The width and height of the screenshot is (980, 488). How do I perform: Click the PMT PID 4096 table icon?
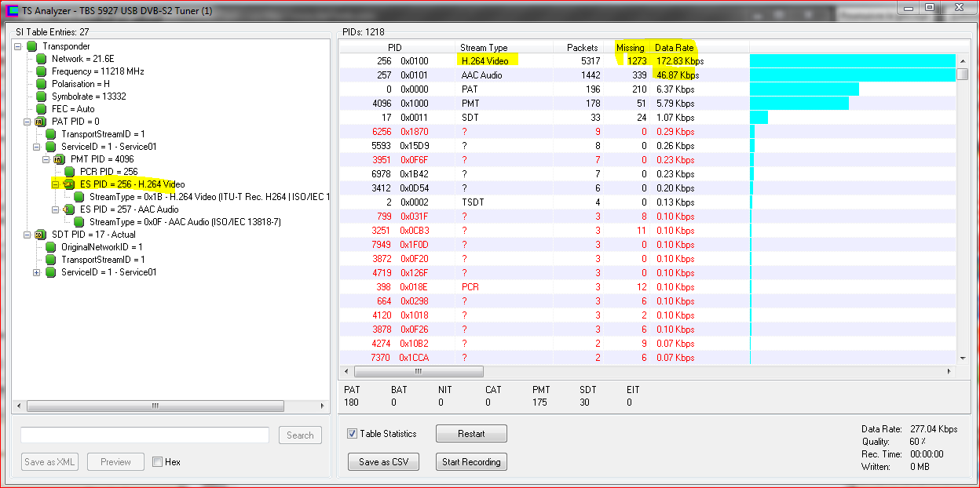(60, 159)
